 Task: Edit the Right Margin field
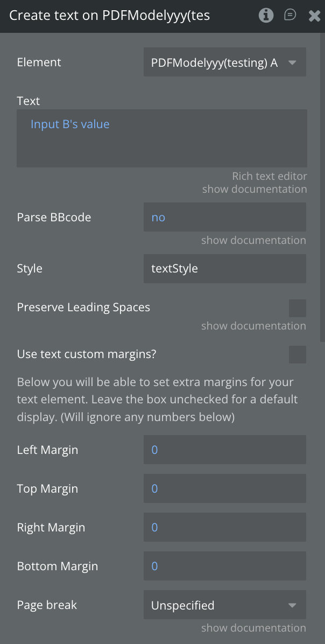point(224,528)
